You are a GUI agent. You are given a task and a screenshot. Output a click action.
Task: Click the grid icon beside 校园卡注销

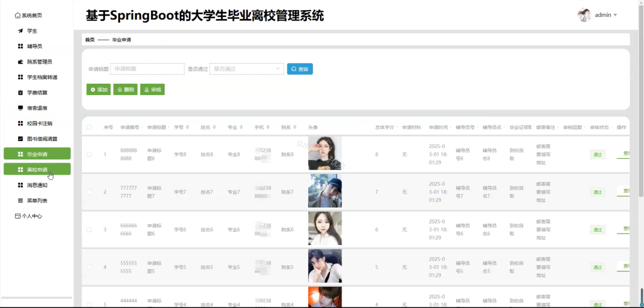pos(21,123)
